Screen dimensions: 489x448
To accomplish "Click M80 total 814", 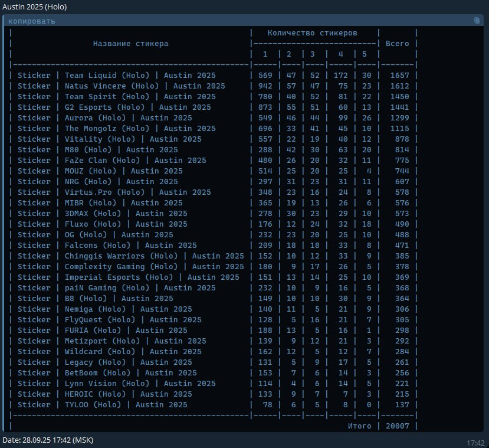I will pyautogui.click(x=402, y=149).
